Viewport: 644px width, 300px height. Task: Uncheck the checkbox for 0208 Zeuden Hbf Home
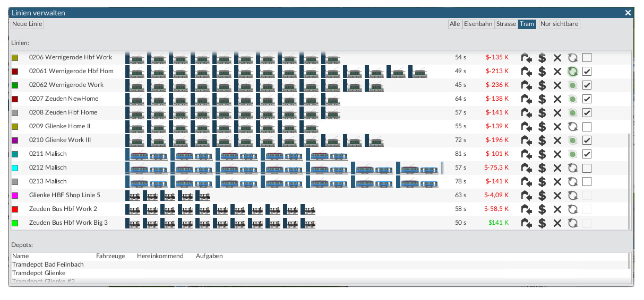pos(587,113)
